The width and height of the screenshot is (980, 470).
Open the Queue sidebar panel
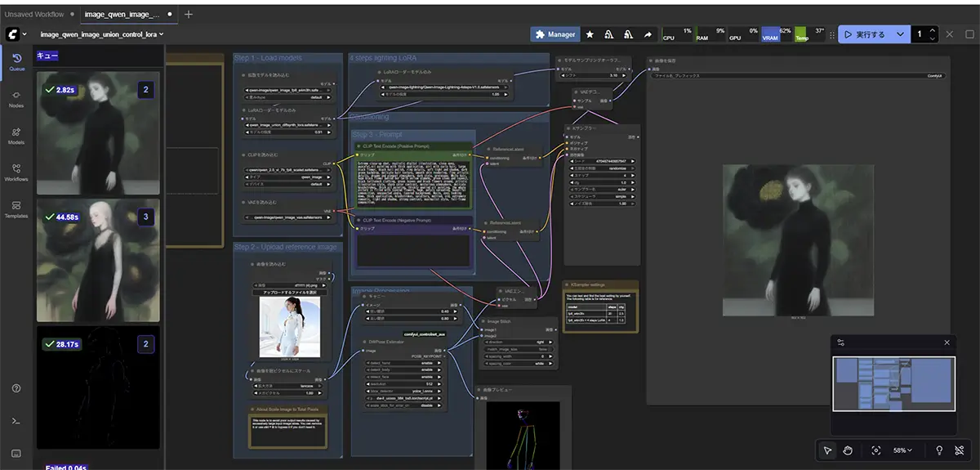16,61
